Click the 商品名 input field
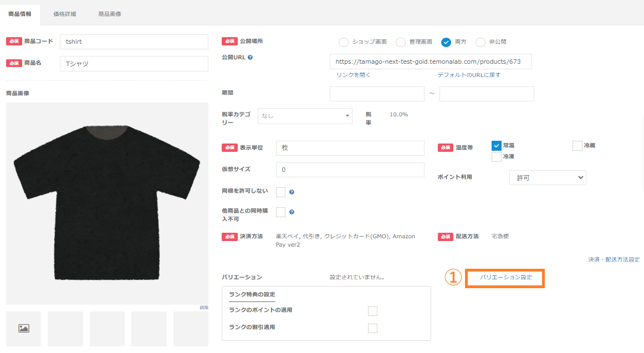This screenshot has height=353, width=644. [134, 64]
